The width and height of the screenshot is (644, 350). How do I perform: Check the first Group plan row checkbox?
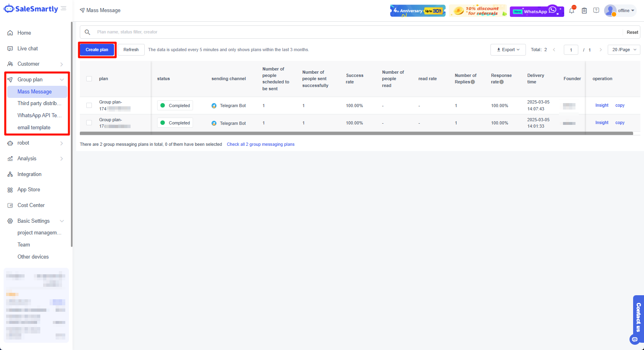pyautogui.click(x=89, y=106)
